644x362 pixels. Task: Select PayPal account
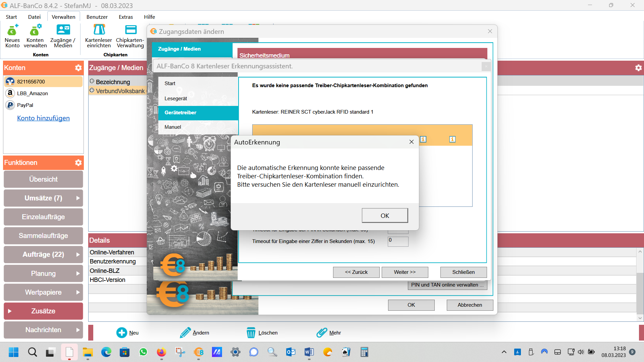(x=44, y=105)
